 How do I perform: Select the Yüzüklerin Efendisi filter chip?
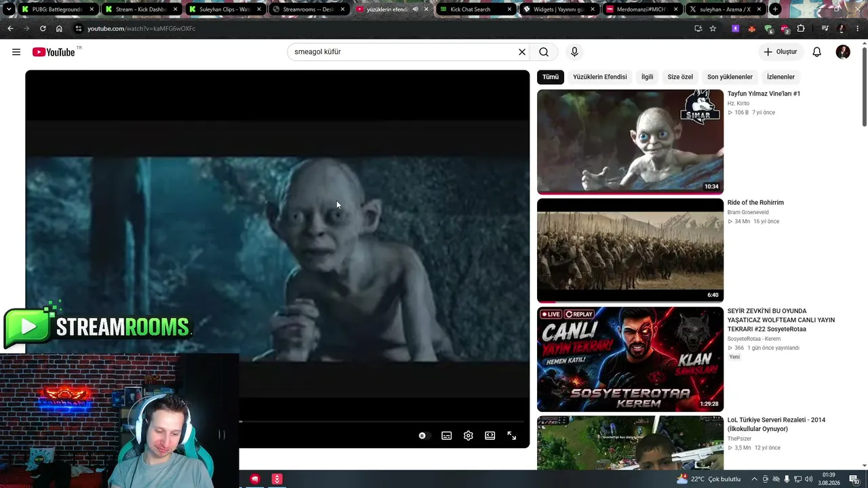599,77
